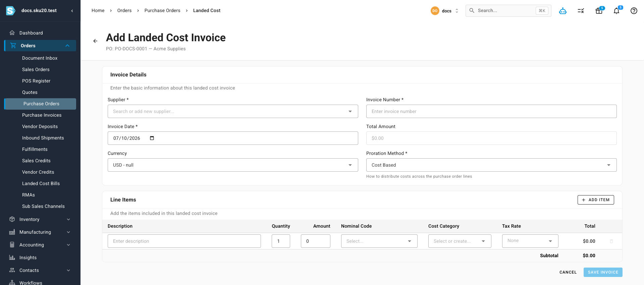Open Dashboard home icon
This screenshot has width=644, height=285.
12,33
